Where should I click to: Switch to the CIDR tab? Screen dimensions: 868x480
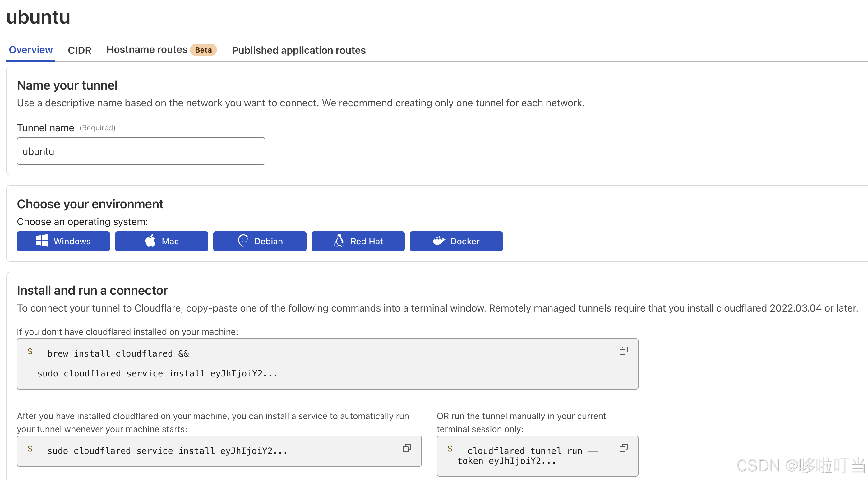click(80, 50)
